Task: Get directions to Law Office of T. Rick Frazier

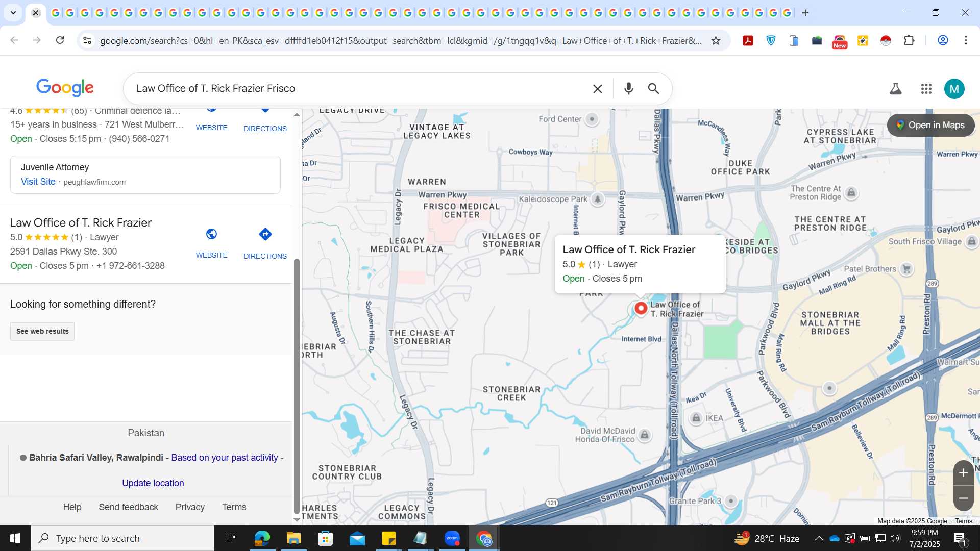Action: pyautogui.click(x=265, y=244)
